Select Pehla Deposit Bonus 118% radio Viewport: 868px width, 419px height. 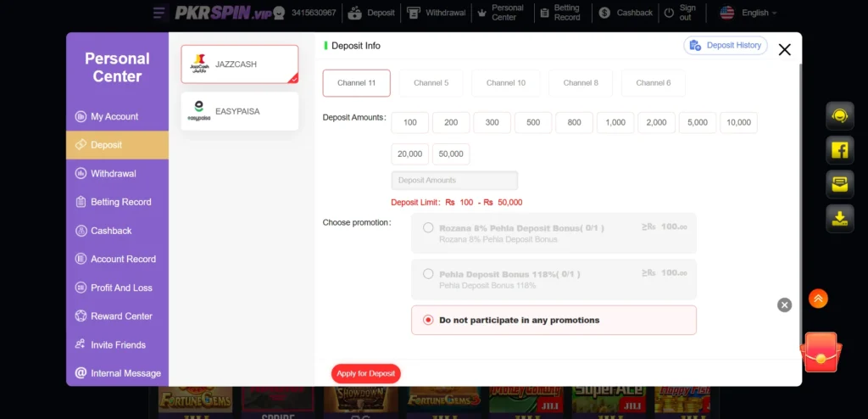coord(428,274)
